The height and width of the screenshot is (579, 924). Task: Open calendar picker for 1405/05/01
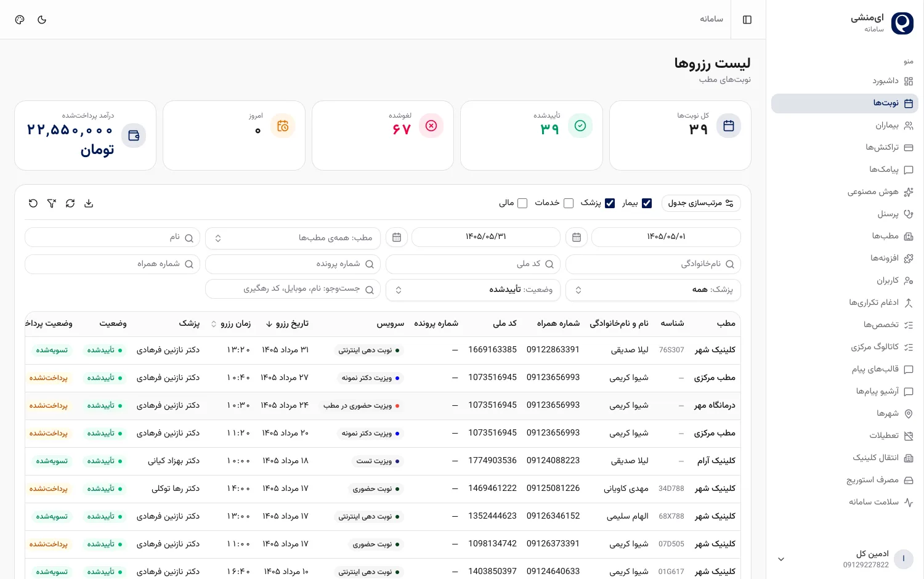(577, 237)
